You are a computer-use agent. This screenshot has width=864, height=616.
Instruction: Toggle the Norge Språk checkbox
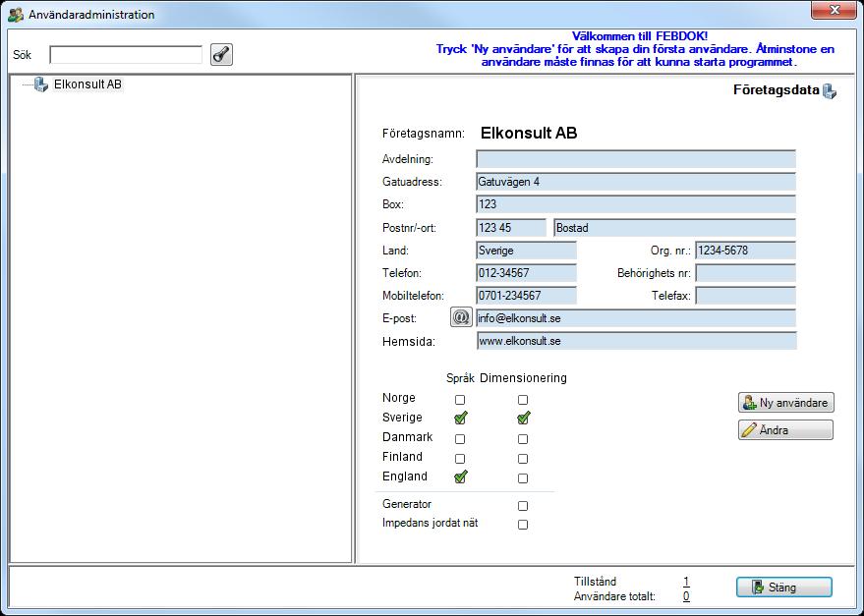pos(460,400)
